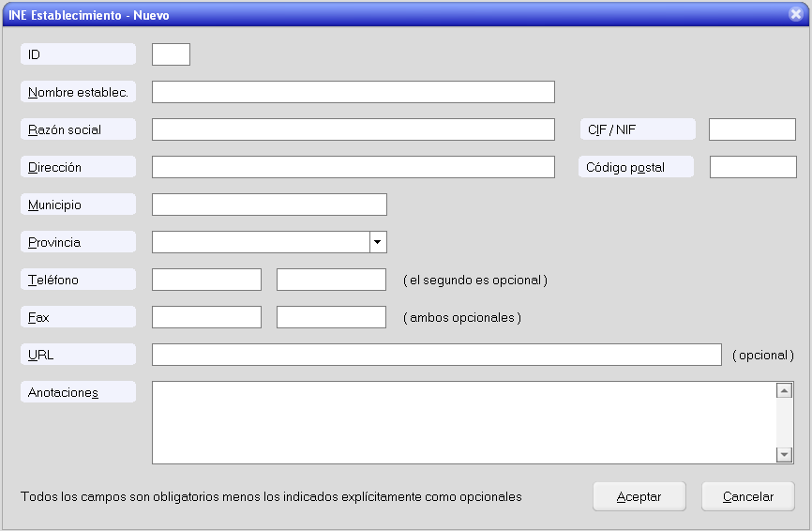This screenshot has width=812, height=531.
Task: Click the Razón social input box
Action: click(x=353, y=129)
